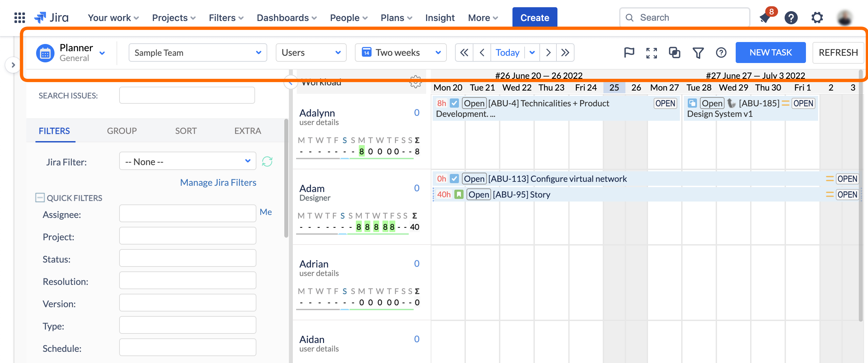
Task: Click the ABU-4 task checkbox icon
Action: [x=454, y=103]
